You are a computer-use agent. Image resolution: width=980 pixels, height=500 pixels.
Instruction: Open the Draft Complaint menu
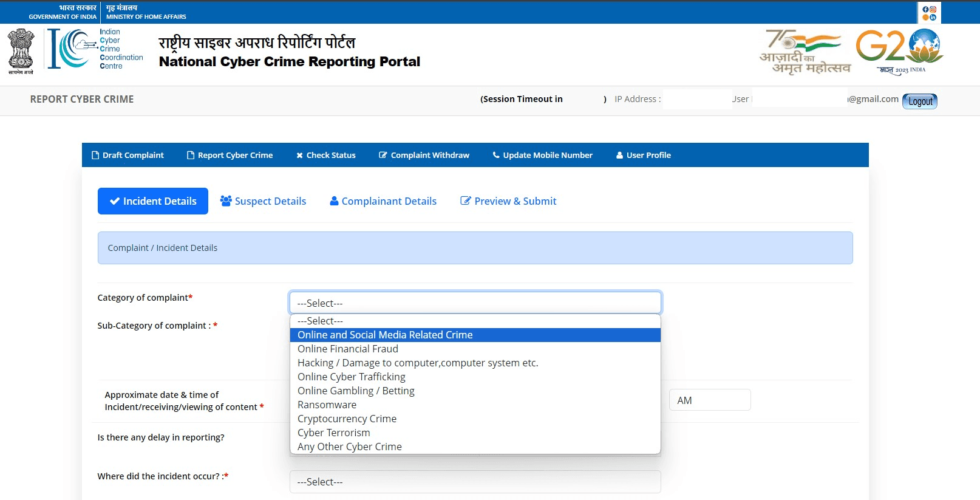point(128,155)
